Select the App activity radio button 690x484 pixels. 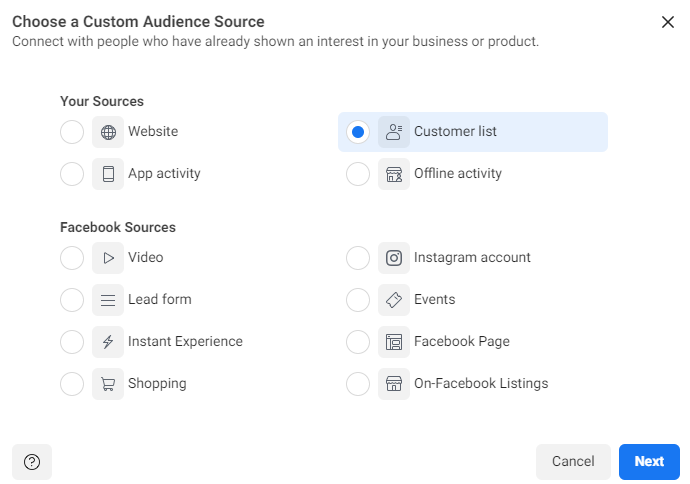72,174
